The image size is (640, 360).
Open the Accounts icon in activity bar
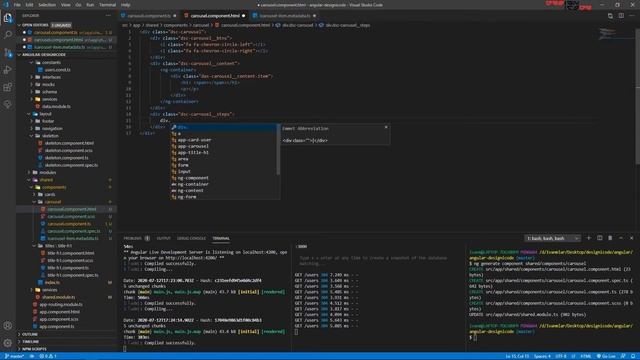(8, 326)
